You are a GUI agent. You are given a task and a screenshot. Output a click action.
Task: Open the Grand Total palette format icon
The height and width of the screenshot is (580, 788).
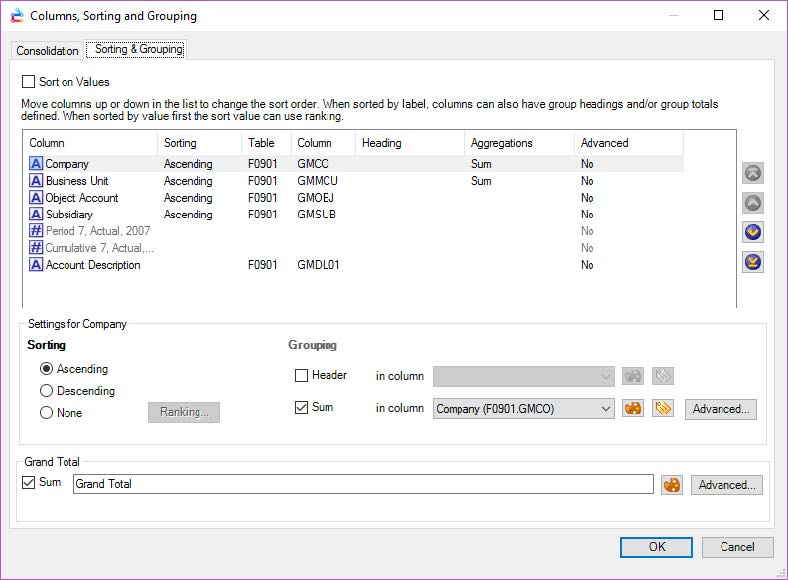point(672,484)
